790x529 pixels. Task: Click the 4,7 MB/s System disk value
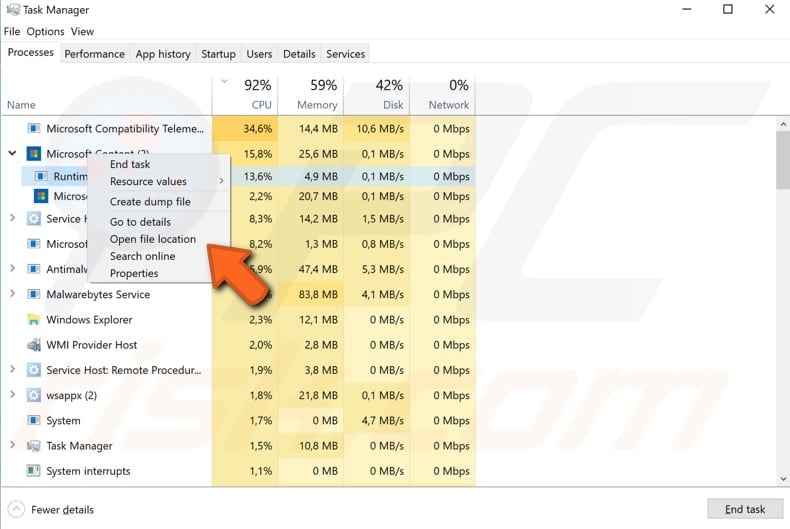point(382,420)
